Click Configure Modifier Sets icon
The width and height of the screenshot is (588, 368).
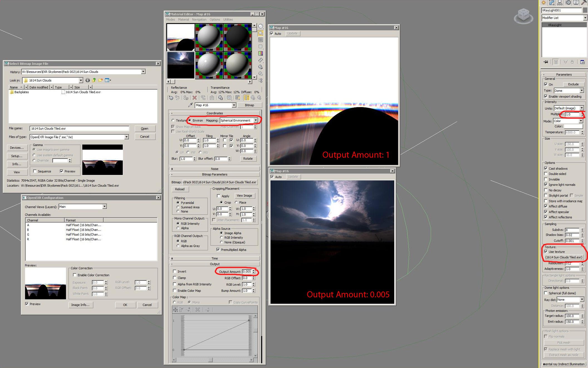pyautogui.click(x=582, y=62)
